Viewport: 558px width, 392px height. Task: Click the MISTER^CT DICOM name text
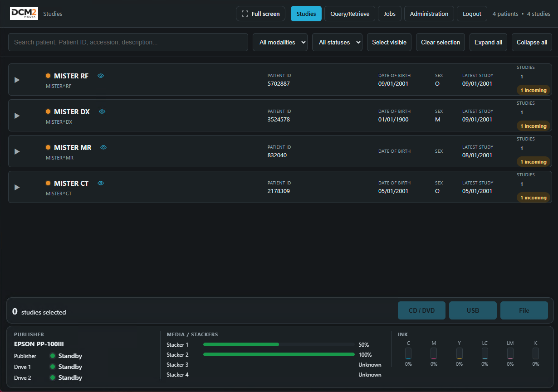click(x=59, y=194)
